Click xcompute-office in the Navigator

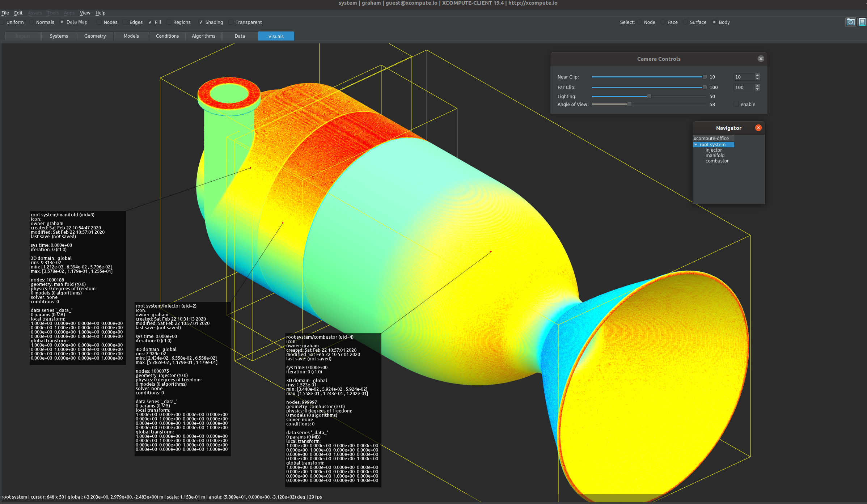711,139
